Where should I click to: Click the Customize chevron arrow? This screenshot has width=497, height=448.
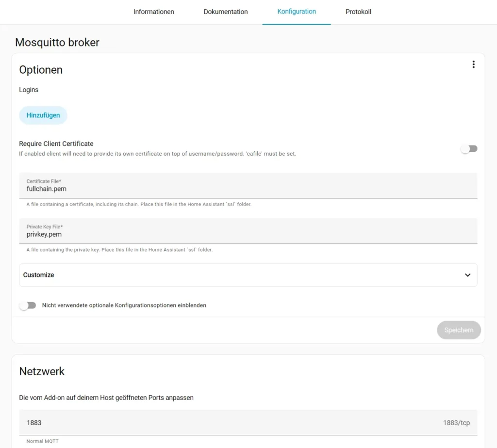pyautogui.click(x=467, y=275)
